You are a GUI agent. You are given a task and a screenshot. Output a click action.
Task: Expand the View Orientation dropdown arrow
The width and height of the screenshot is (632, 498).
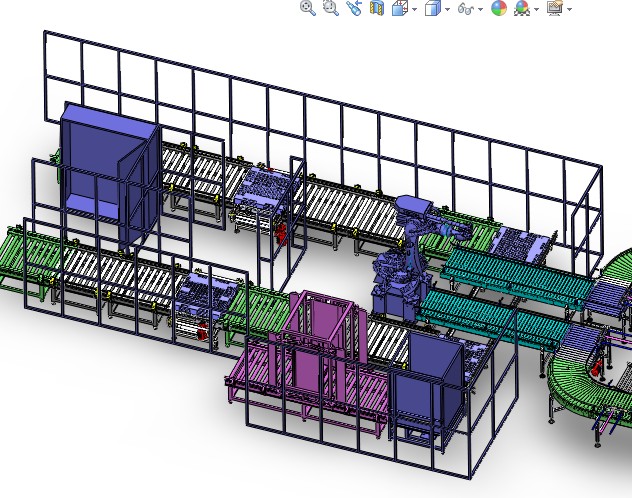pos(415,9)
